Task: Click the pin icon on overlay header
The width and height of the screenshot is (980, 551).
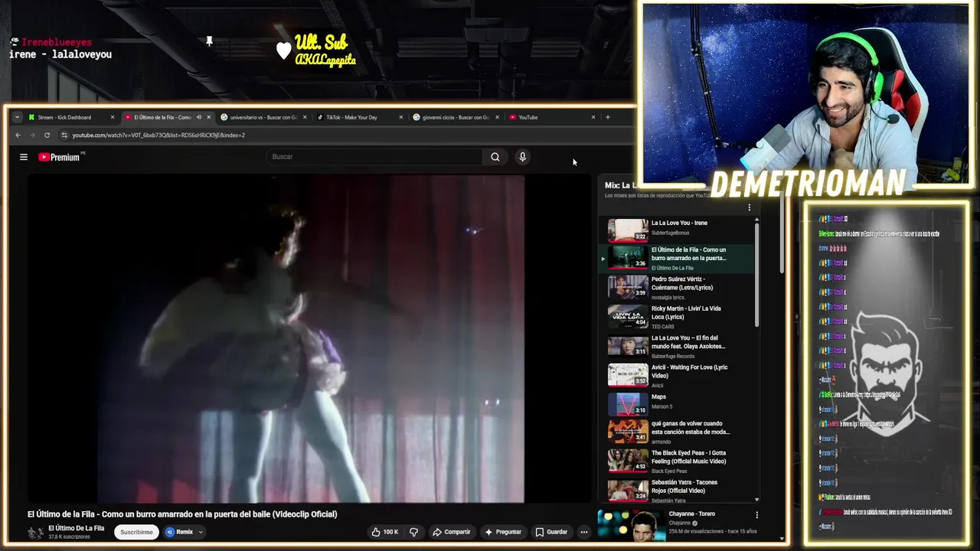Action: tap(209, 41)
